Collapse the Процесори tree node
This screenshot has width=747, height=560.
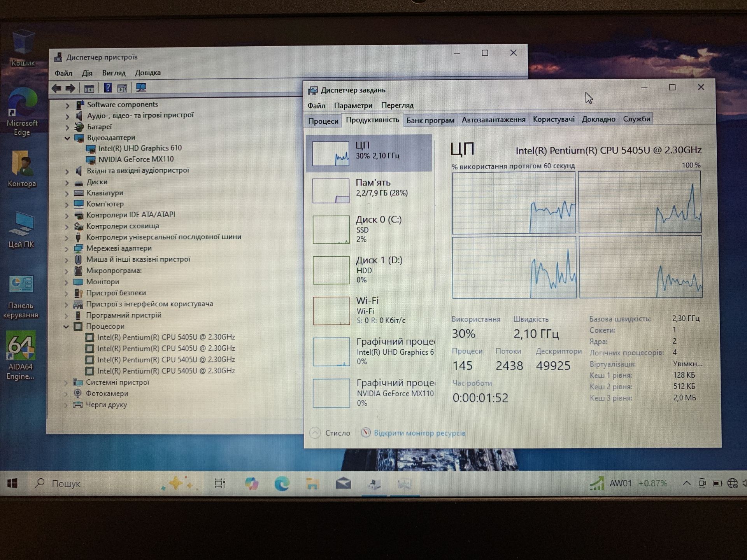(66, 327)
